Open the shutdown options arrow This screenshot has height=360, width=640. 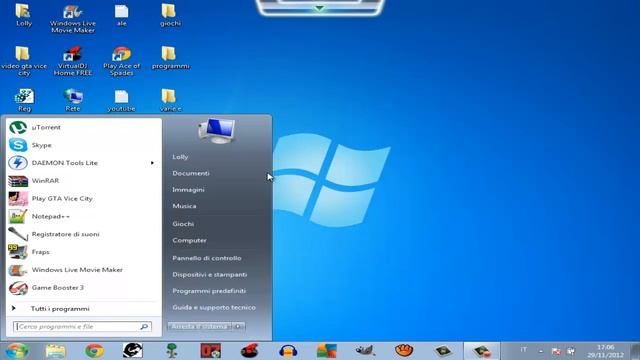click(x=239, y=327)
